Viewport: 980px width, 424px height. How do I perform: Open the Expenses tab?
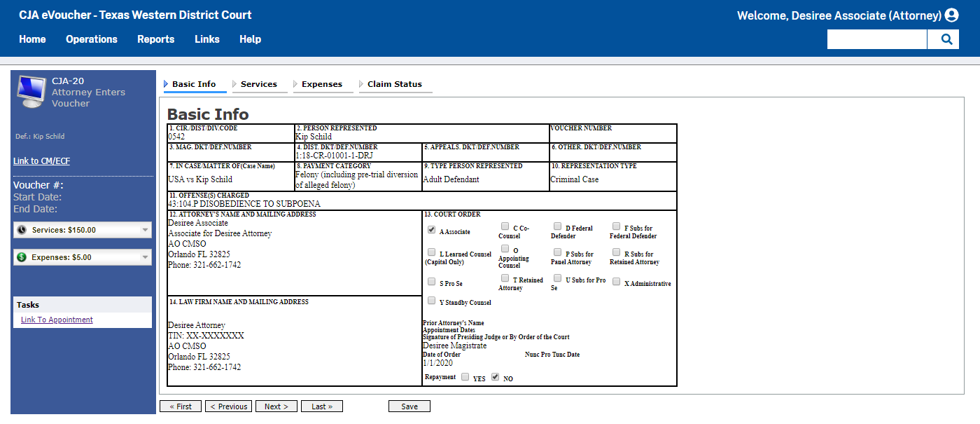point(323,83)
